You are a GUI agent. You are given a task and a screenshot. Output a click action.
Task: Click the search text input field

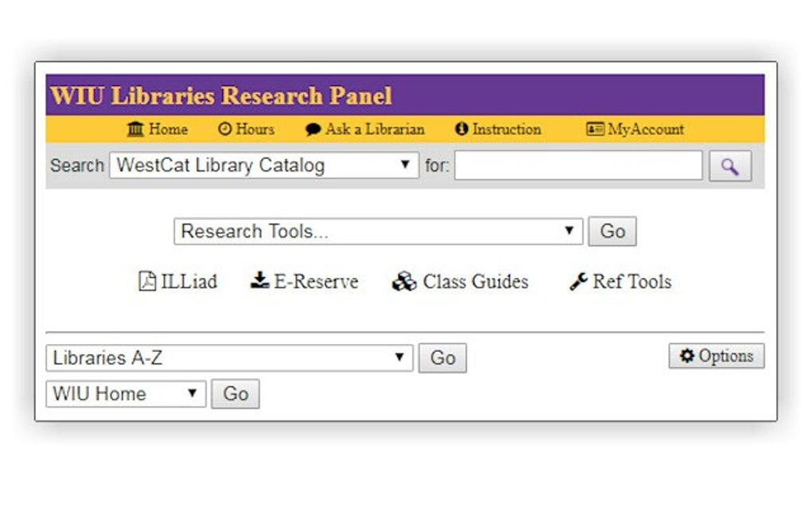pos(577,165)
